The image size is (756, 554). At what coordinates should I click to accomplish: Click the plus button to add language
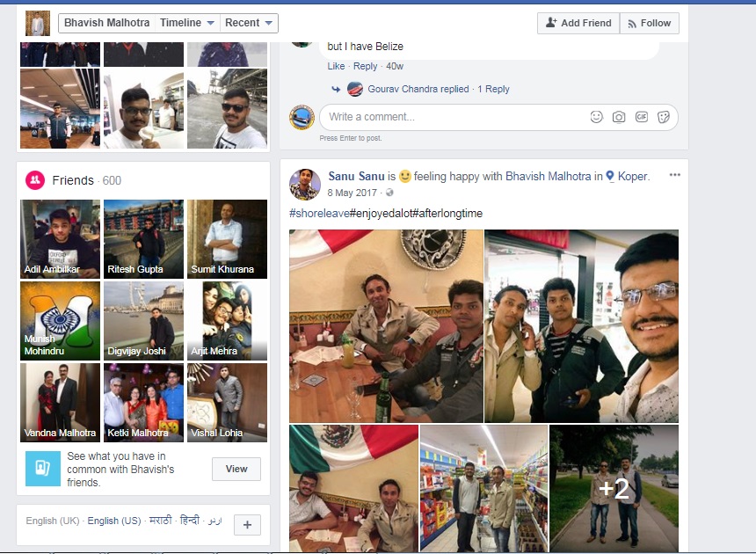pyautogui.click(x=247, y=525)
